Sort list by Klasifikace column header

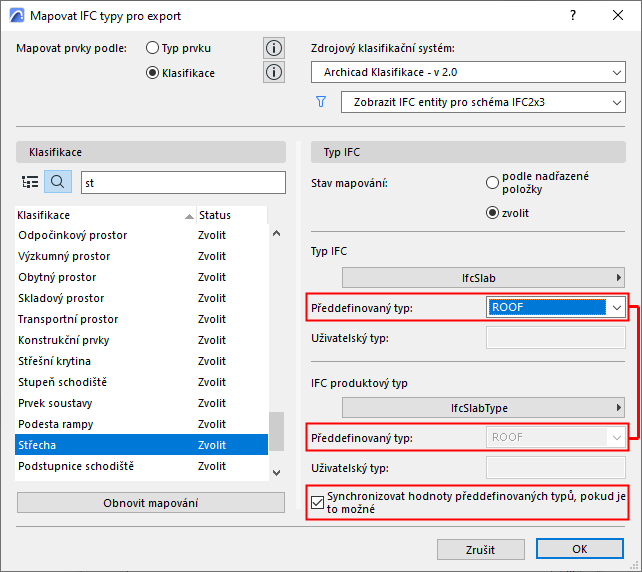click(x=100, y=215)
